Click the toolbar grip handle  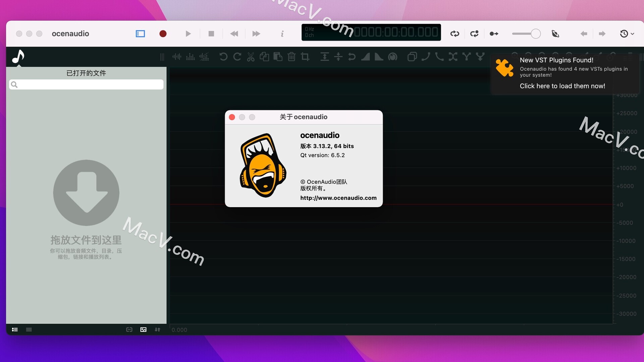[162, 57]
